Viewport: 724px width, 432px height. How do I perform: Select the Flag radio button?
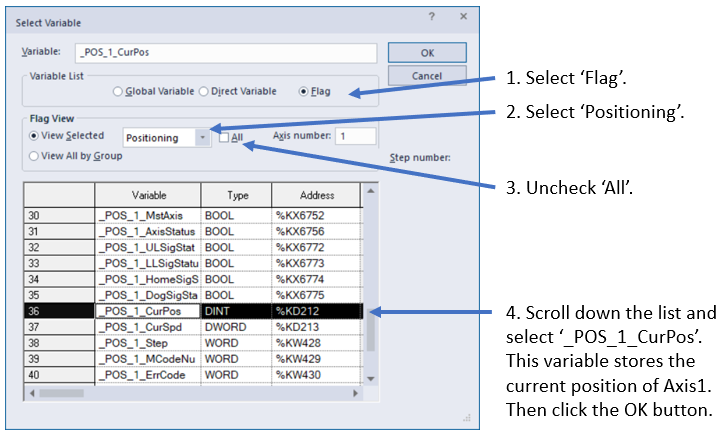(305, 92)
